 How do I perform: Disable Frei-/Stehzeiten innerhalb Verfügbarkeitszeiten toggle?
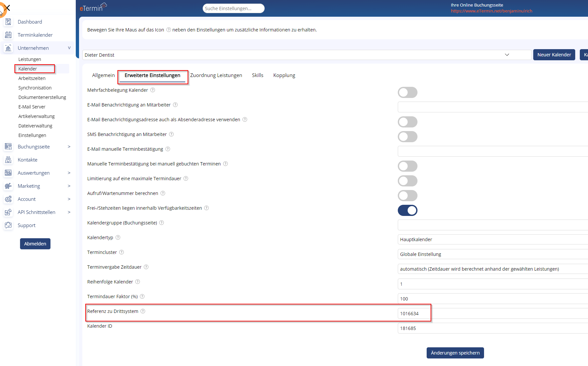(407, 210)
